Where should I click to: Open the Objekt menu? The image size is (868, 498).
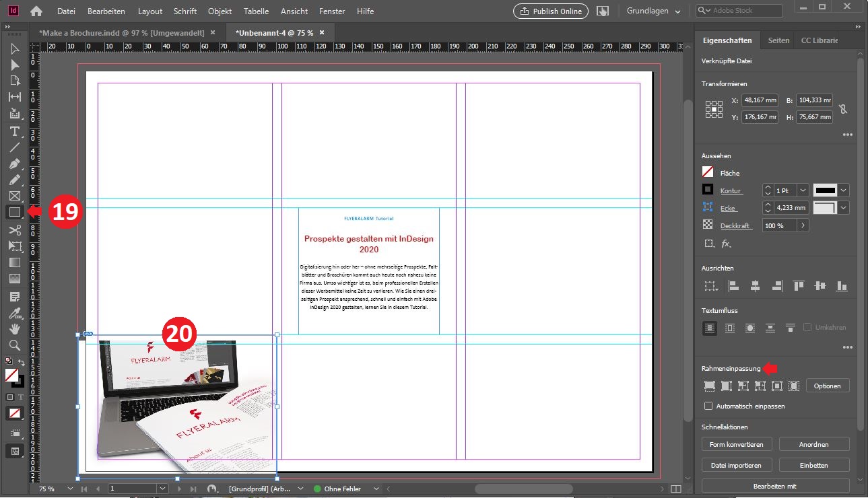coord(220,11)
